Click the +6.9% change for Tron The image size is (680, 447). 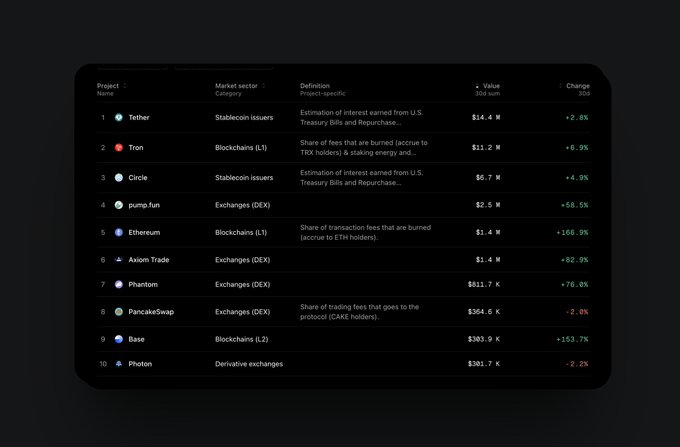coord(577,147)
